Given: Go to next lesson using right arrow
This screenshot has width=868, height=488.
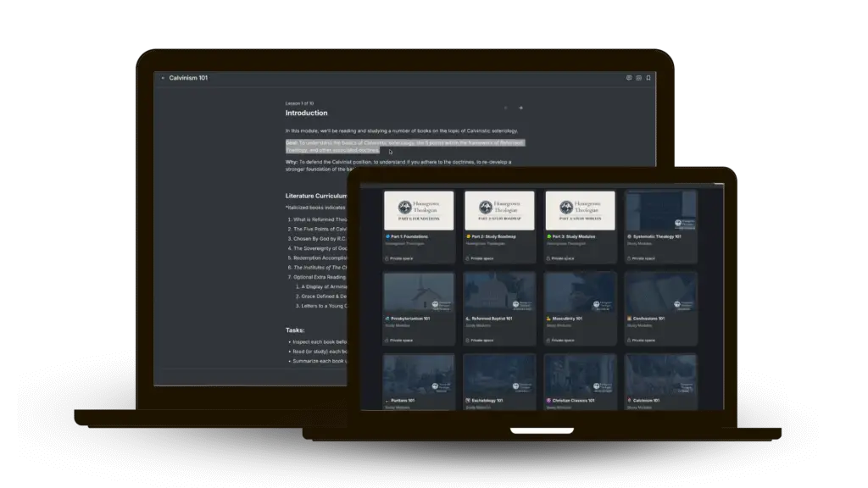Looking at the screenshot, I should pyautogui.click(x=520, y=108).
